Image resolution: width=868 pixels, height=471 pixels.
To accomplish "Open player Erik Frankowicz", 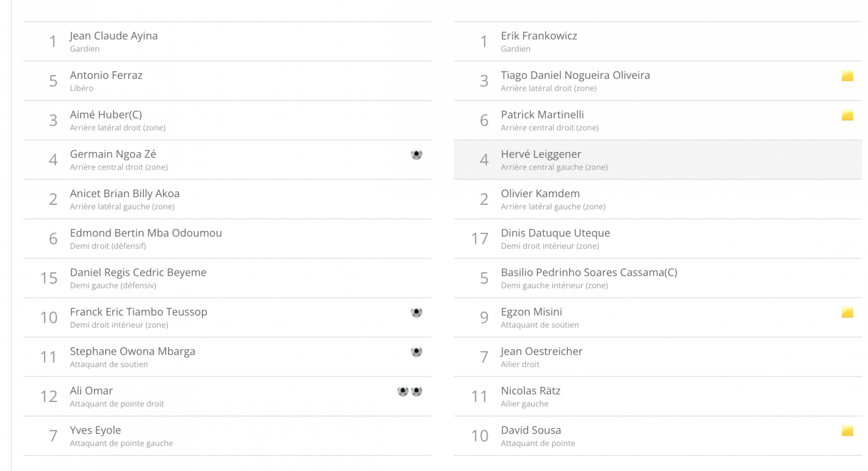I will click(x=658, y=41).
